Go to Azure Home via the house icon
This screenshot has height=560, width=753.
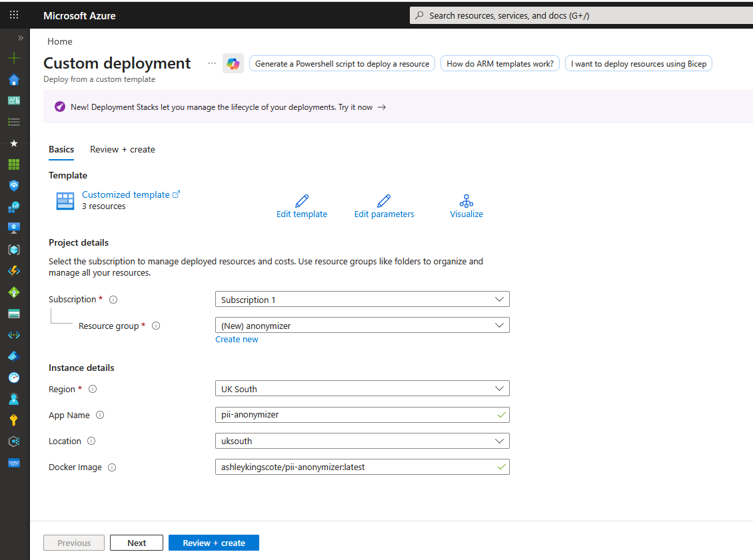tap(14, 79)
